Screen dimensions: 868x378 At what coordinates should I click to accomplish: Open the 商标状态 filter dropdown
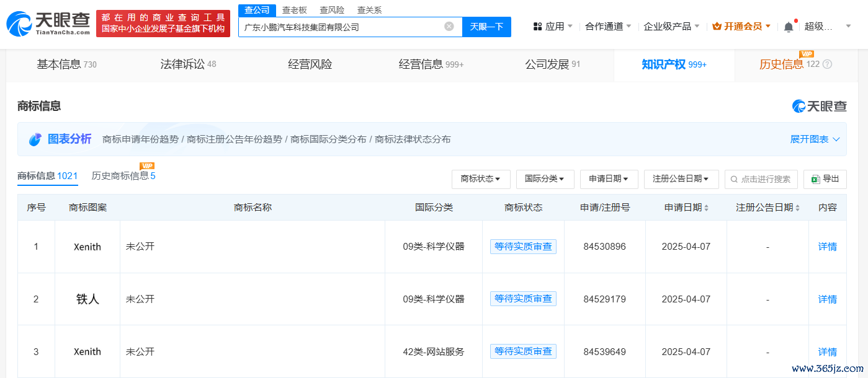click(481, 179)
